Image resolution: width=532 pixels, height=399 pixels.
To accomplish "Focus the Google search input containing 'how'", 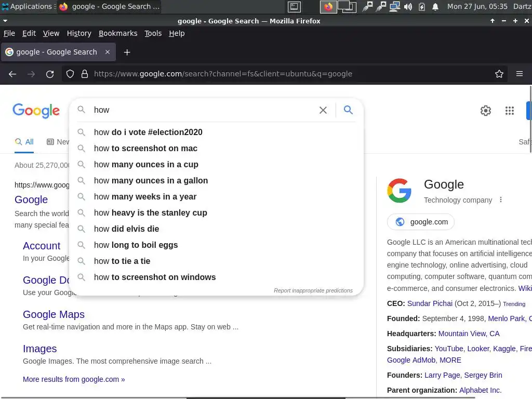I will click(x=204, y=110).
